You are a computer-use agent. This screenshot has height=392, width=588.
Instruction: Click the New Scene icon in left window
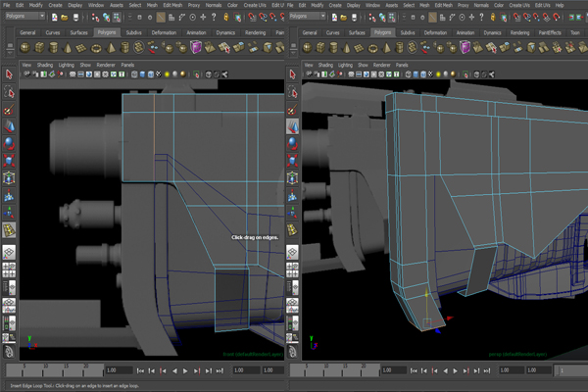54,17
